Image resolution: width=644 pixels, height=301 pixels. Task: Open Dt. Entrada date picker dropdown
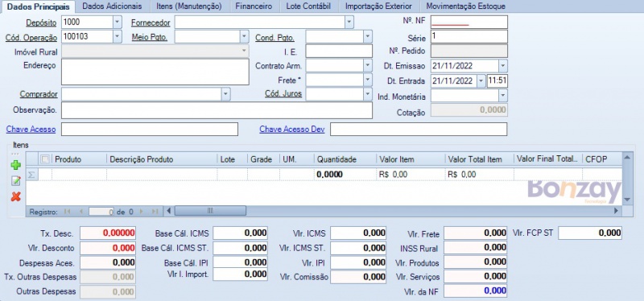coord(481,81)
